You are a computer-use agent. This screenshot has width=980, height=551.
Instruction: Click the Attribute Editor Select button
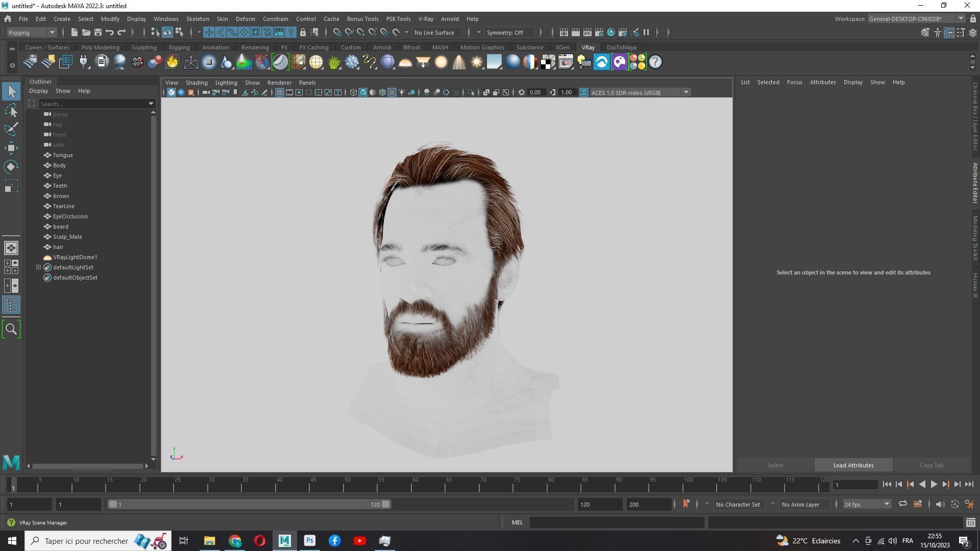(775, 465)
